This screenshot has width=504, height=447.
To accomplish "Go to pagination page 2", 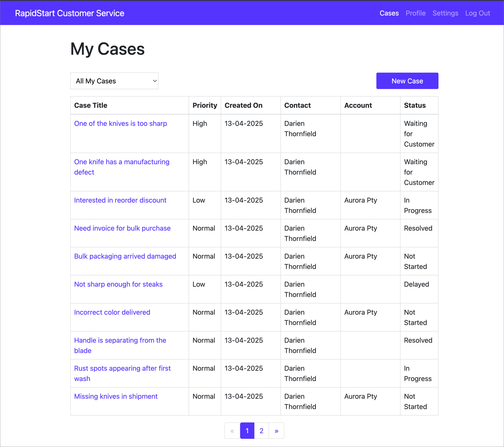I will pos(261,431).
